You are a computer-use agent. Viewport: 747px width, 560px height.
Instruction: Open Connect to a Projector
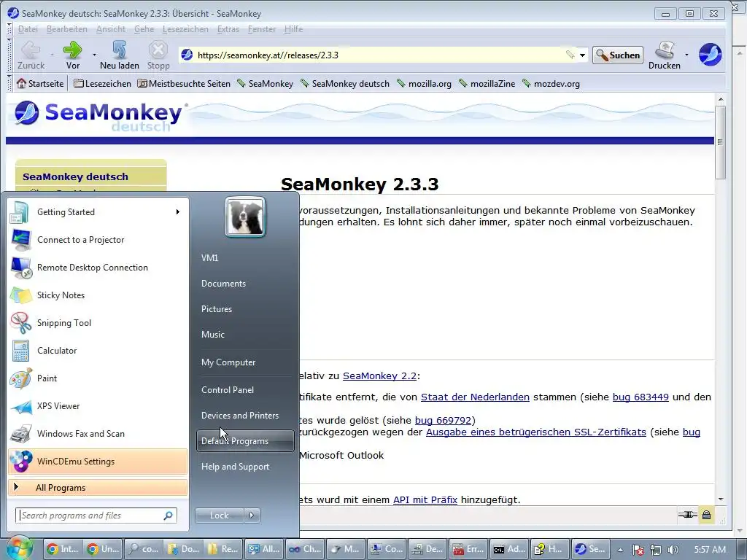point(98,240)
